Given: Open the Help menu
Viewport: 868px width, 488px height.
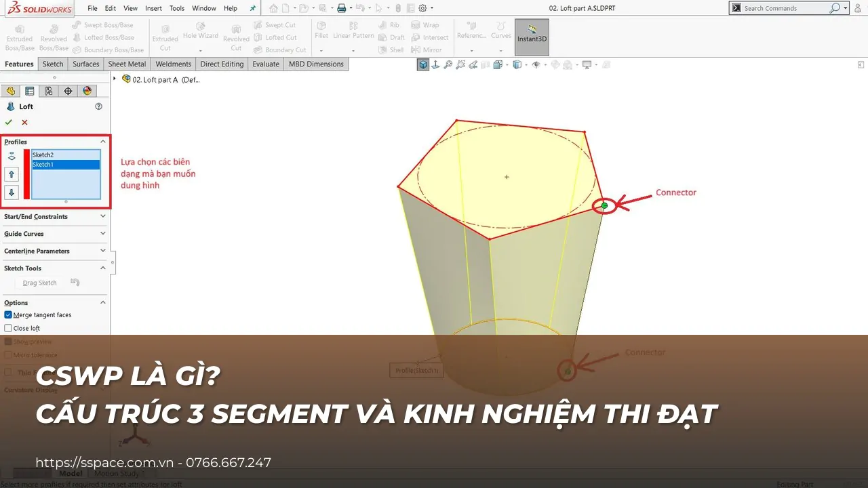Looking at the screenshot, I should tap(231, 8).
